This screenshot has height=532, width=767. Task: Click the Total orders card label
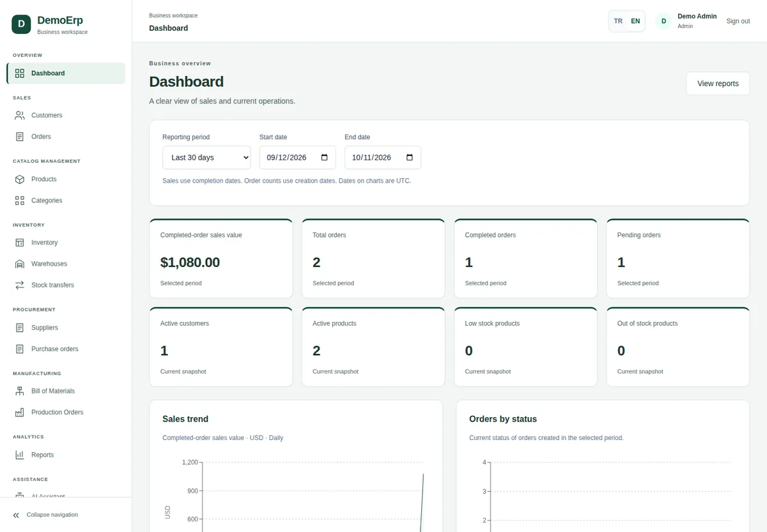tap(329, 235)
